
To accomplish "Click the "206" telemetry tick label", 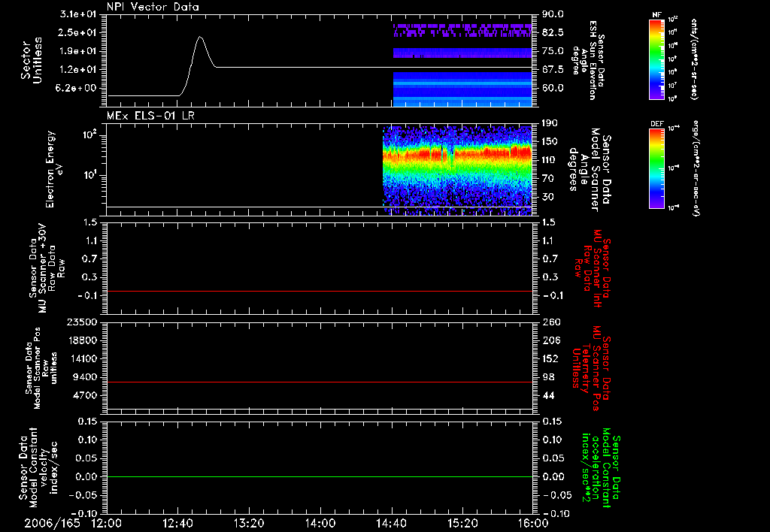I will pyautogui.click(x=551, y=340).
